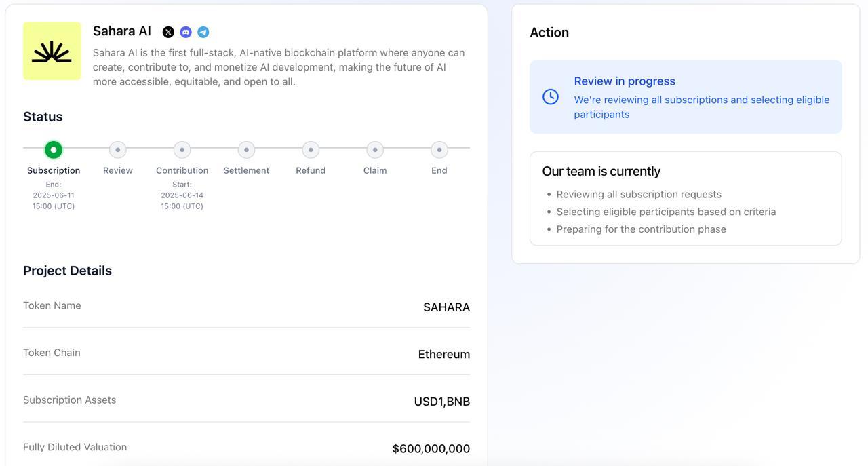Select the Claim step marker
868x466 pixels.
tap(375, 149)
